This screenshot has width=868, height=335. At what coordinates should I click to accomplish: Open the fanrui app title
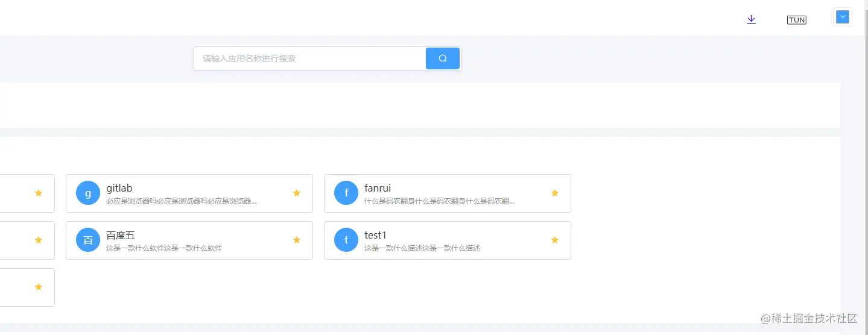coord(378,188)
